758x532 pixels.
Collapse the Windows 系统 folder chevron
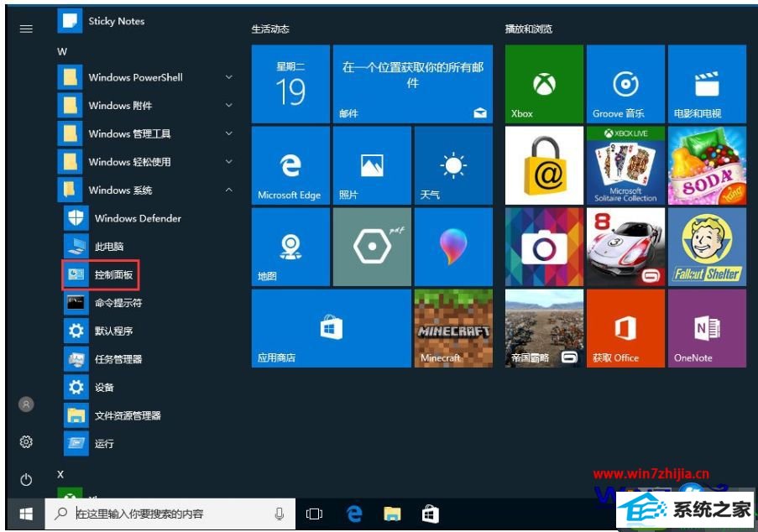[229, 190]
